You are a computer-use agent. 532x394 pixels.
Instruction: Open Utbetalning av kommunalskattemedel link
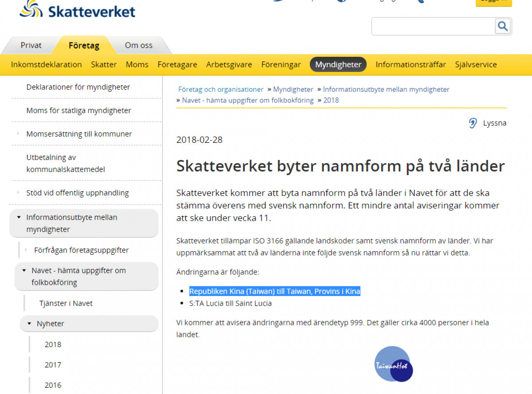coord(66,163)
